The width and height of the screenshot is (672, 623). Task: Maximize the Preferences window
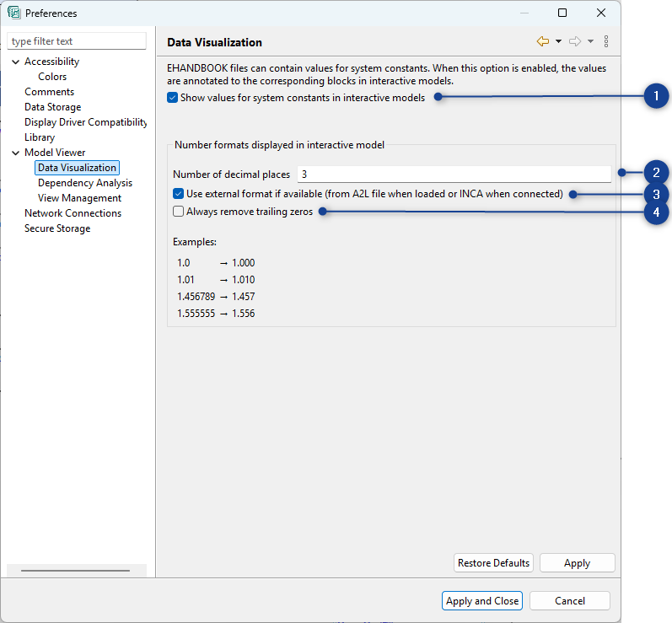tap(562, 13)
